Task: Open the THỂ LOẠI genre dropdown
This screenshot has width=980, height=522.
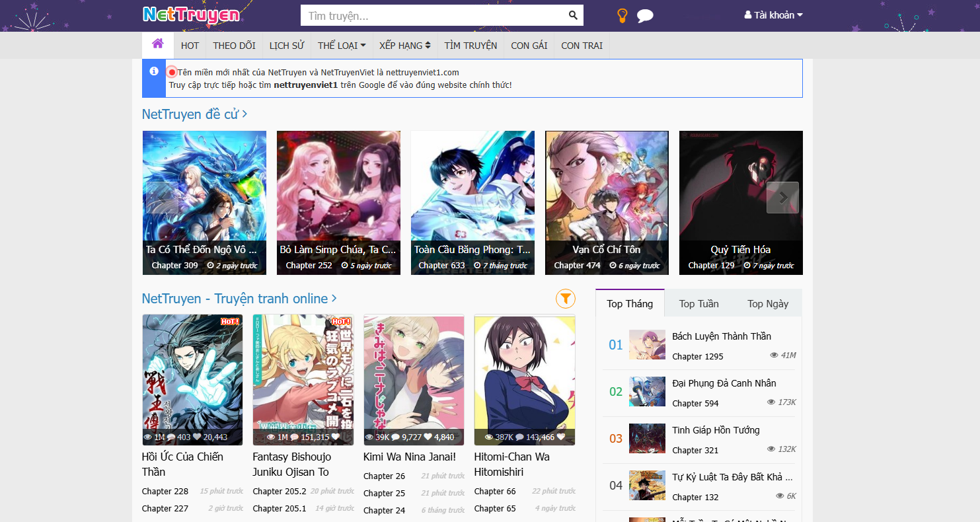Action: click(341, 46)
